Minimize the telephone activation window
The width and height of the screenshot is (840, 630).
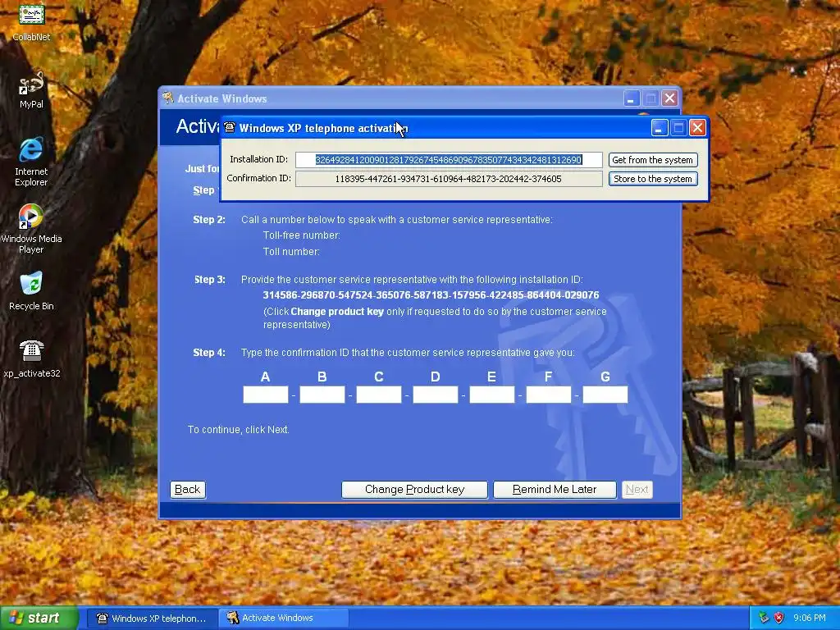coord(660,127)
